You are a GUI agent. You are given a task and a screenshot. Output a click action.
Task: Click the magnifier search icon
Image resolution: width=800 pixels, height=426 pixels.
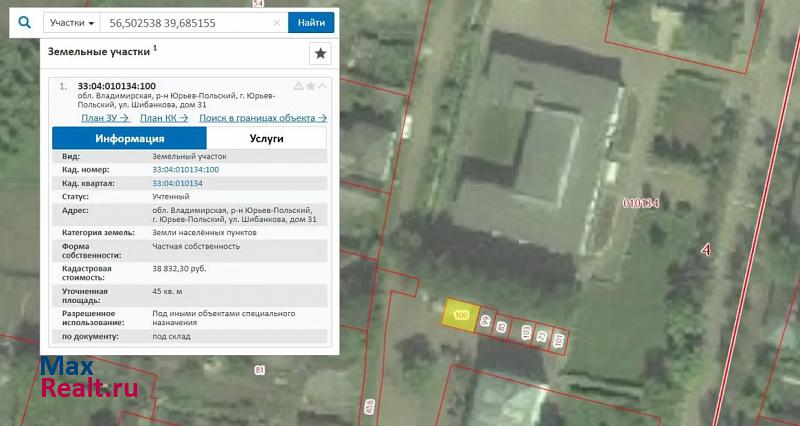click(x=24, y=21)
